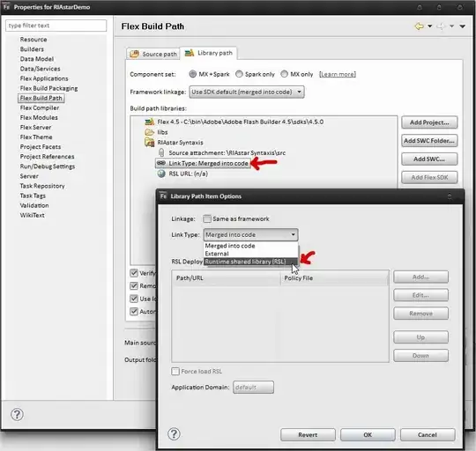Select Resource in the sidebar
The image size is (476, 451).
tap(33, 40)
